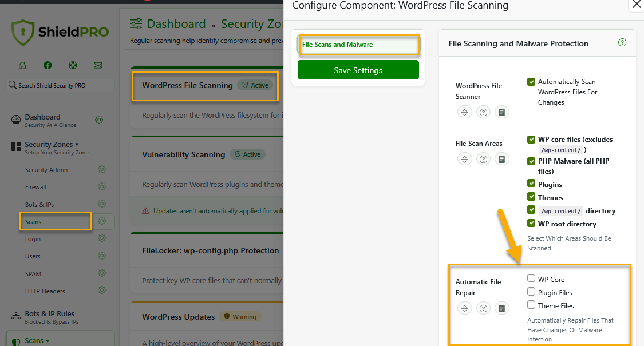Click green help icon beside File Scanning heading
The width and height of the screenshot is (644, 346).
(x=622, y=43)
